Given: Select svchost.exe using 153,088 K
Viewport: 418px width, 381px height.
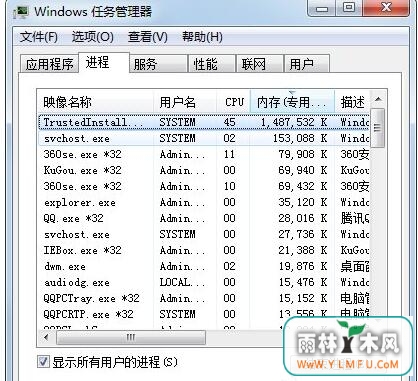Looking at the screenshot, I should pos(203,138).
